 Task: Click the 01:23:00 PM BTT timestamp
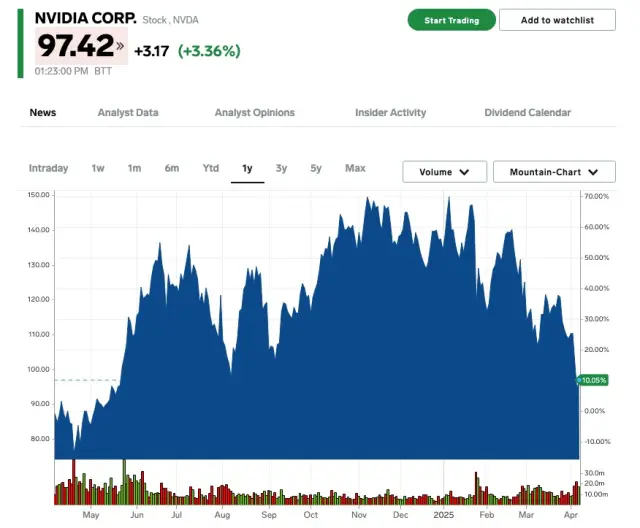coord(73,71)
